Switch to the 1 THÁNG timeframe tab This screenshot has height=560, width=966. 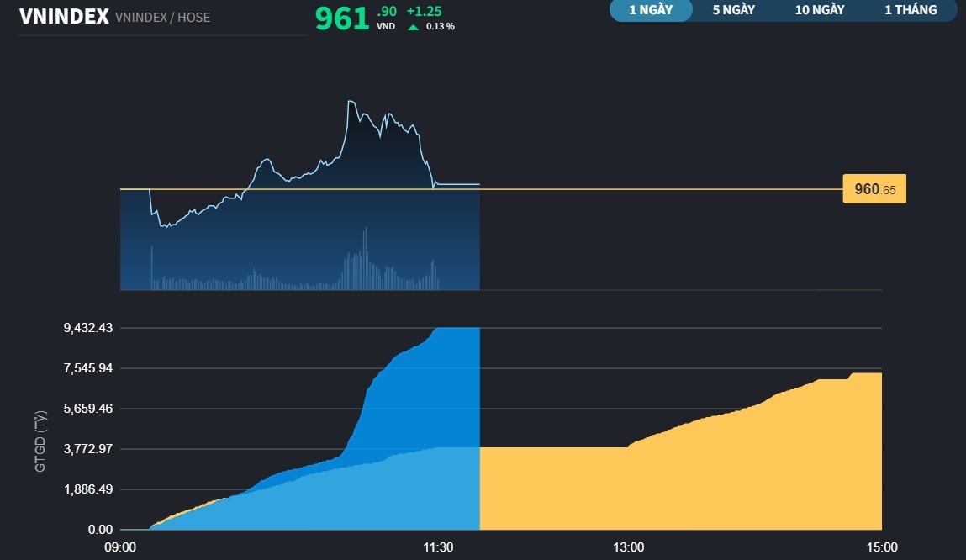click(911, 10)
